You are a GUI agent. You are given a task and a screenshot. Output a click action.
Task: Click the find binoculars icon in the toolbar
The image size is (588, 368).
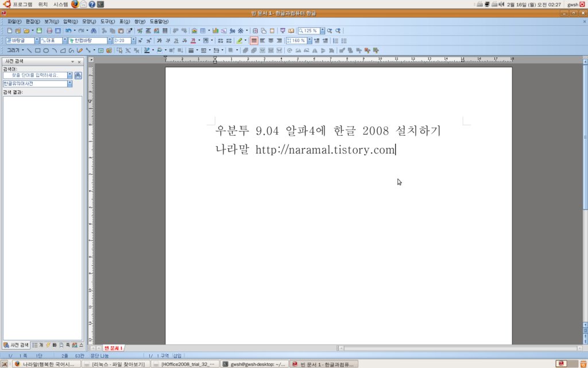(94, 31)
